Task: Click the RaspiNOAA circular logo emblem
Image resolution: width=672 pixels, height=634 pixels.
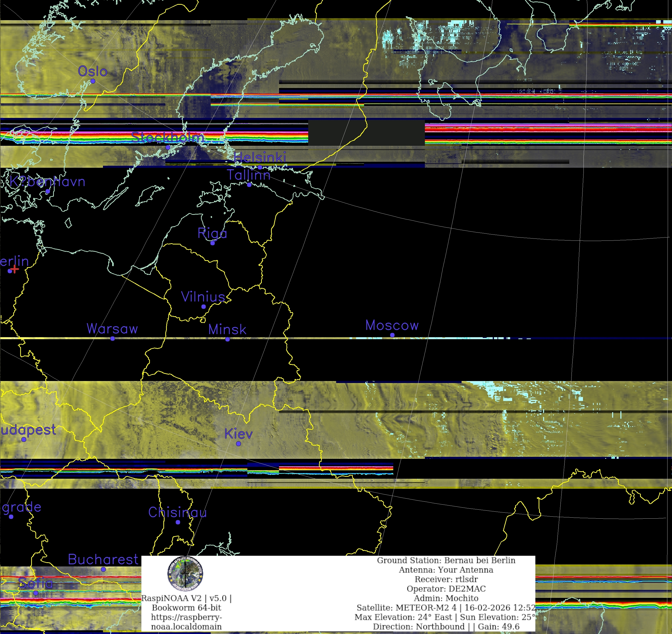Action: coord(185,573)
